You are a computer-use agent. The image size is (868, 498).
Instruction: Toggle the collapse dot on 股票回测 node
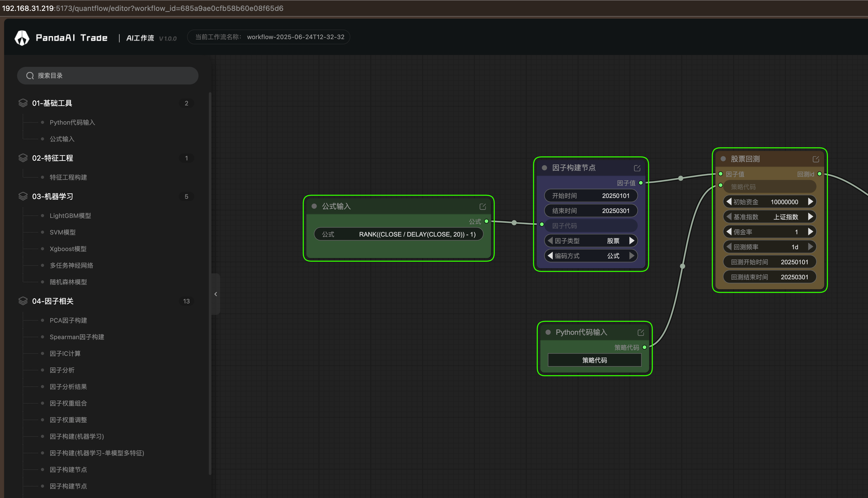pos(723,159)
